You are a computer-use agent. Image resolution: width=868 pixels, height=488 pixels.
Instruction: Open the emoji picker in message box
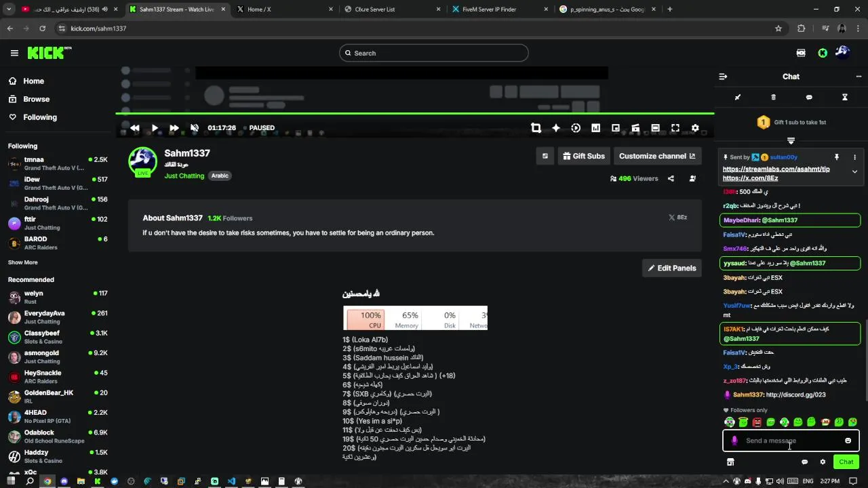pyautogui.click(x=848, y=441)
